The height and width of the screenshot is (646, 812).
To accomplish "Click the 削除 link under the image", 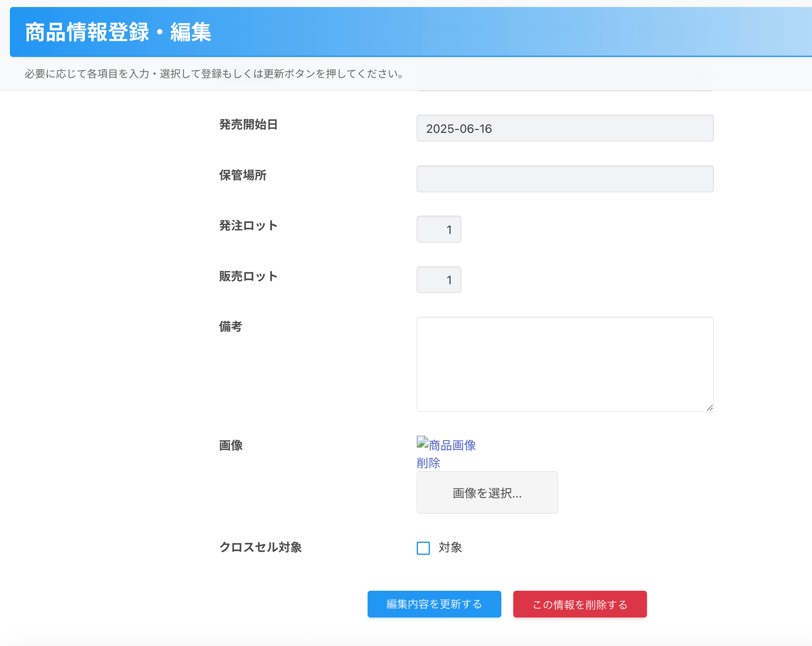I will (428, 463).
